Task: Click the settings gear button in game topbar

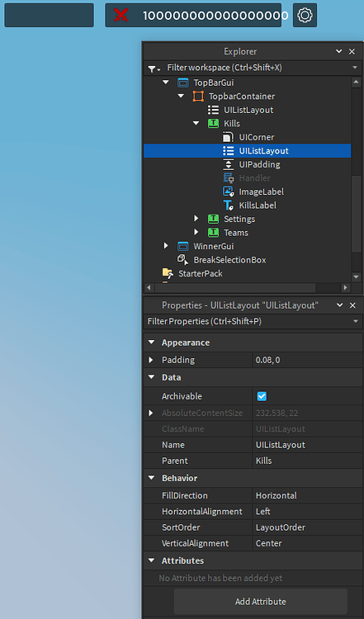Action: 305,16
